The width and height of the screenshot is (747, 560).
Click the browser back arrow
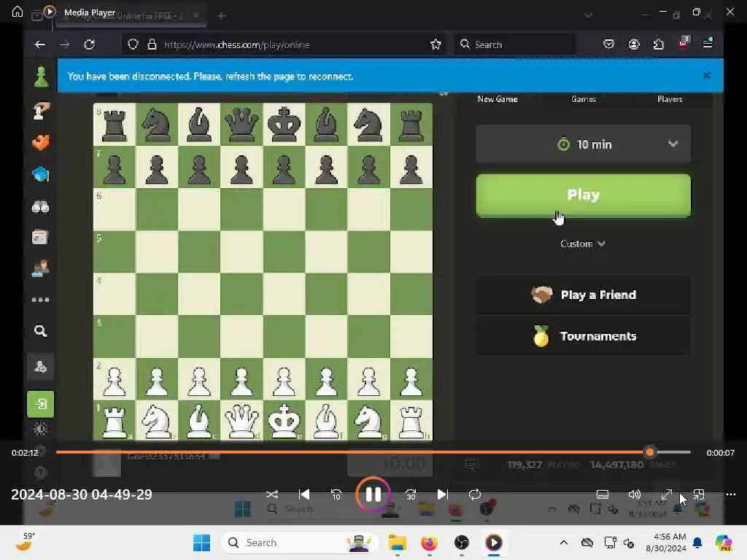[40, 44]
